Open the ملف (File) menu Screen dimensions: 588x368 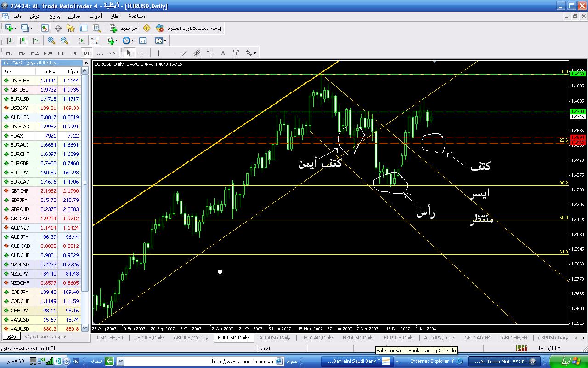tap(17, 16)
